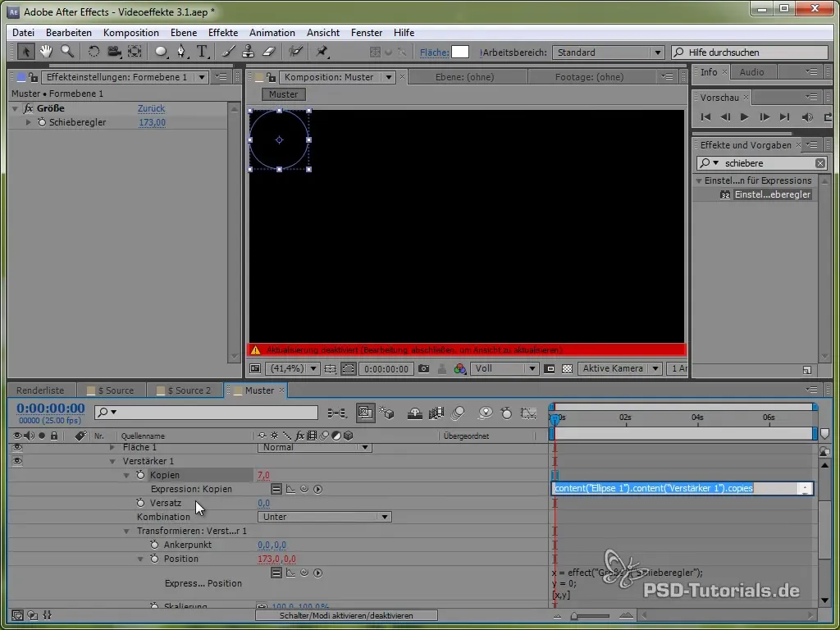The width and height of the screenshot is (840, 630).
Task: Open the Komposition menu
Action: [130, 33]
